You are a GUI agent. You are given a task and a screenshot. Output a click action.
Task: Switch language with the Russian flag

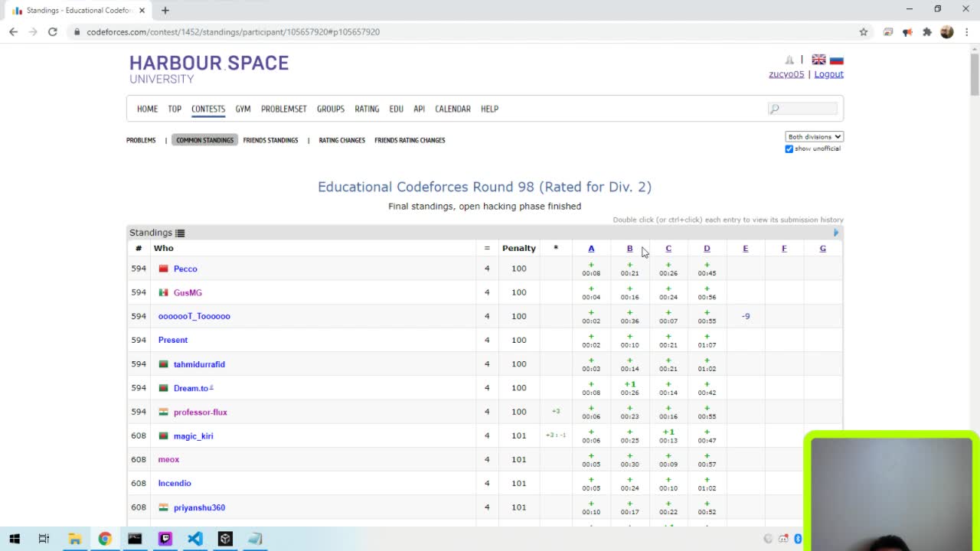tap(837, 60)
